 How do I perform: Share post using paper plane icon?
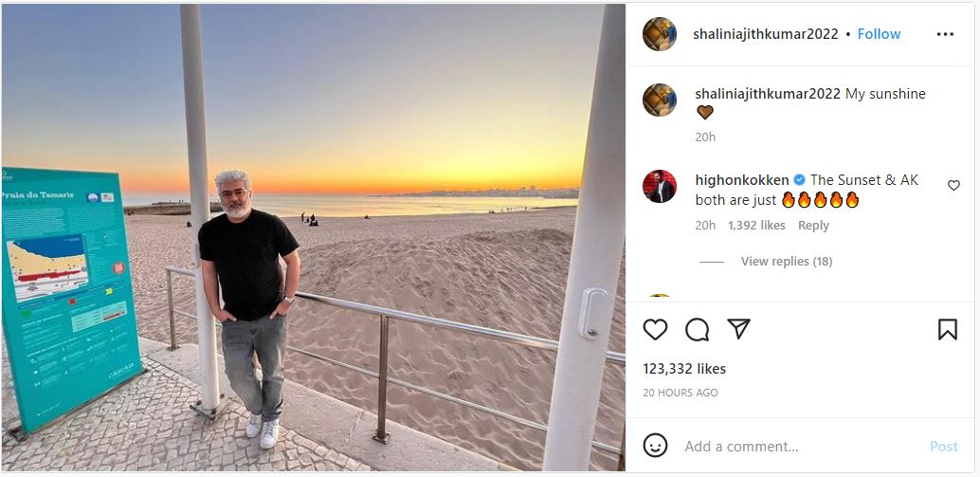pos(738,329)
